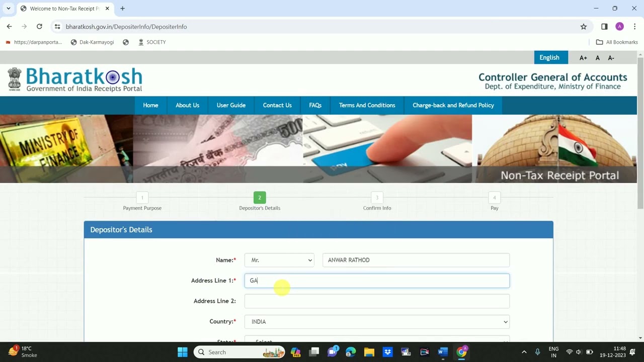644x362 pixels.
Task: Open the Home menu item
Action: tap(150, 105)
